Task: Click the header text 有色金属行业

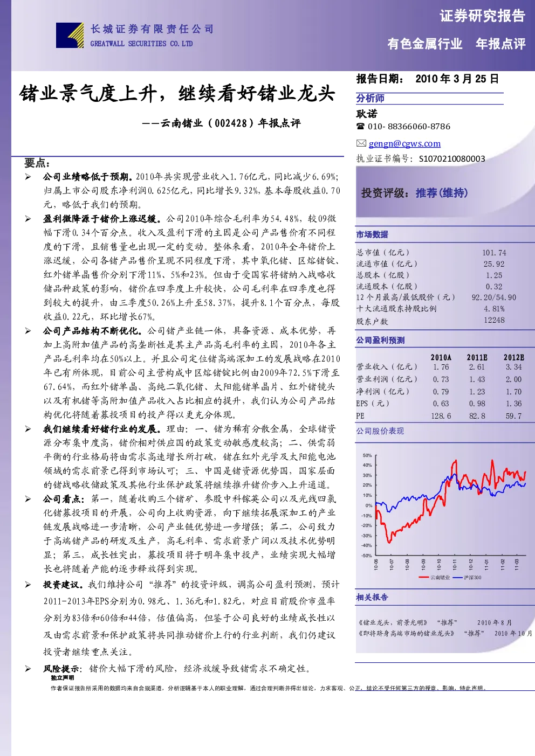Action: point(425,44)
